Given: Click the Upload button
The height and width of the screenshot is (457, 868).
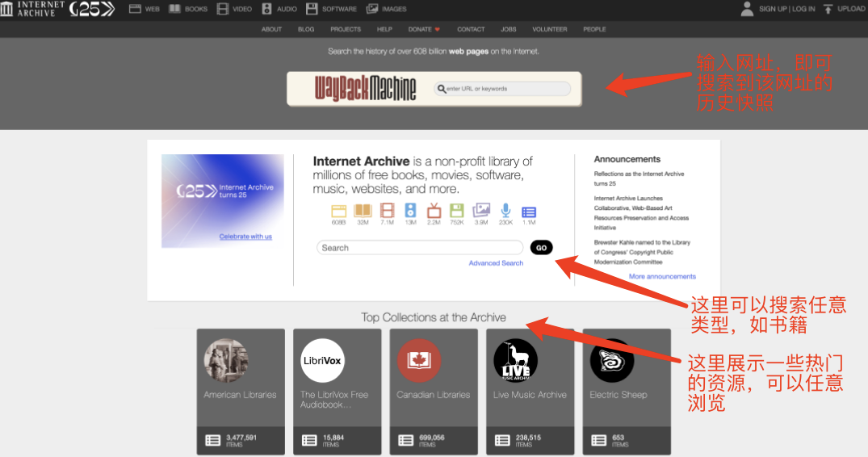Looking at the screenshot, I should 844,9.
